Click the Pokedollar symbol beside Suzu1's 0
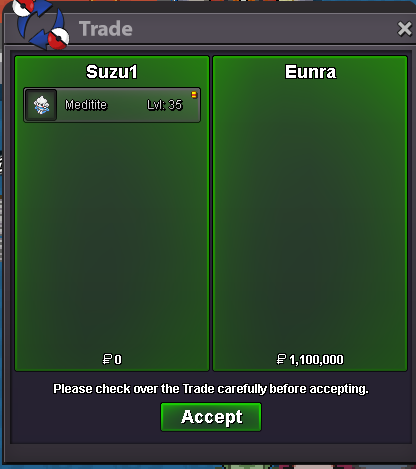 point(107,359)
